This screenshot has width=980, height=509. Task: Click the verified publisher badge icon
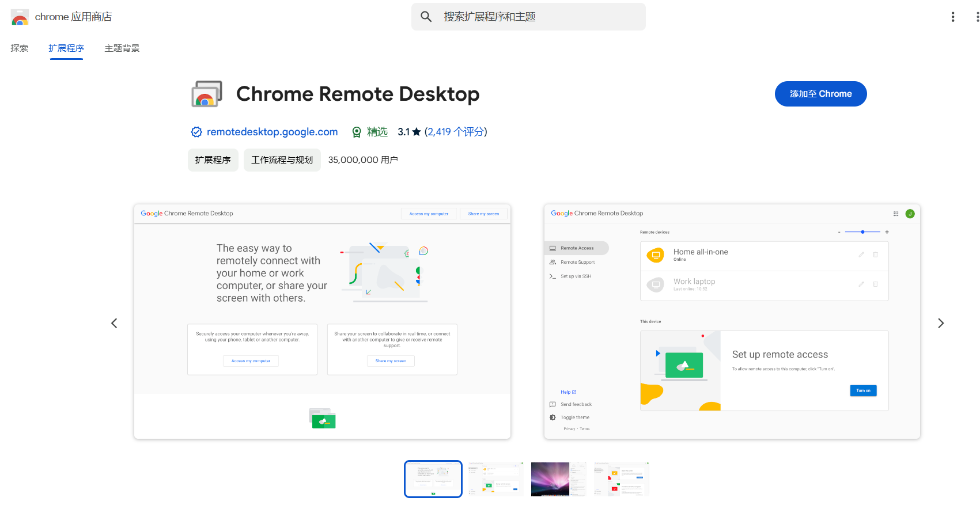coord(196,132)
